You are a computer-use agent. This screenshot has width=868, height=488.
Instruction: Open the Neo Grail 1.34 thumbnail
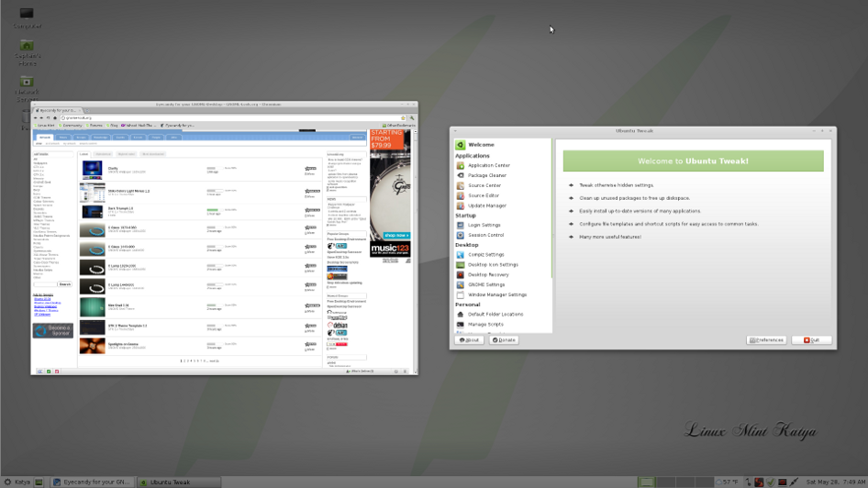(x=92, y=307)
